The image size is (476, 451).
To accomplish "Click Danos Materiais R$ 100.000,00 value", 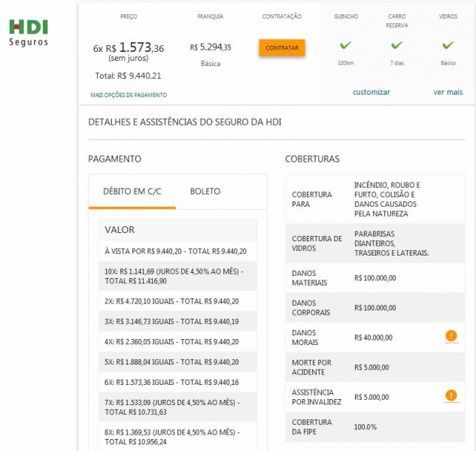I will click(375, 278).
